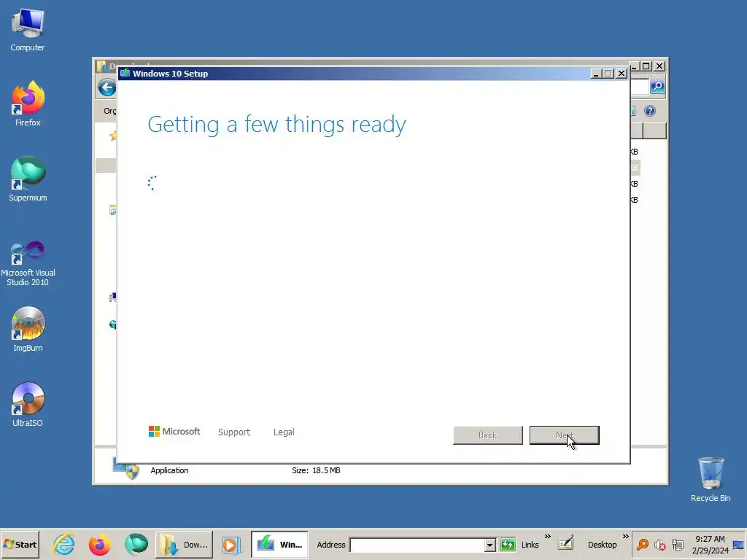Launch Firefox from the desktop shortcut

(x=28, y=104)
